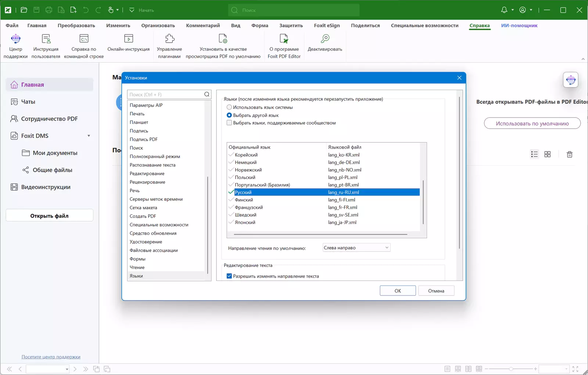This screenshot has height=375, width=588.
Task: Uncheck 'Разрешить изменять направление текста' checkbox
Action: point(229,276)
